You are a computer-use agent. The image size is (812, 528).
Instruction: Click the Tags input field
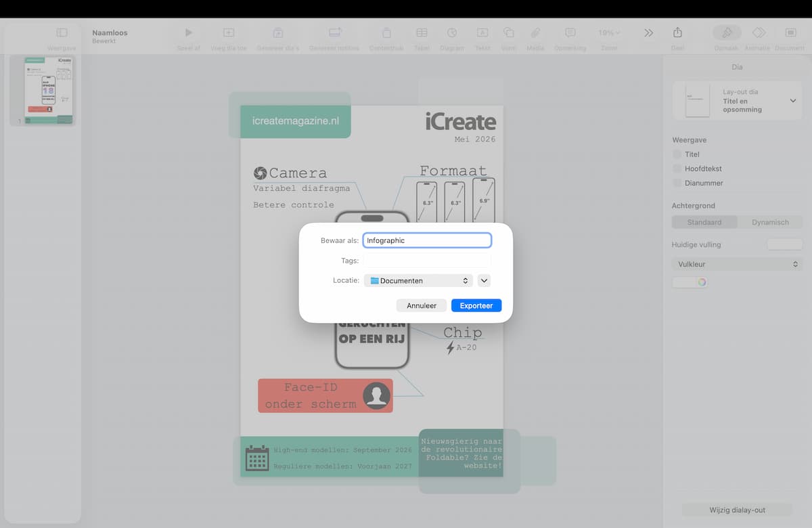tap(427, 261)
